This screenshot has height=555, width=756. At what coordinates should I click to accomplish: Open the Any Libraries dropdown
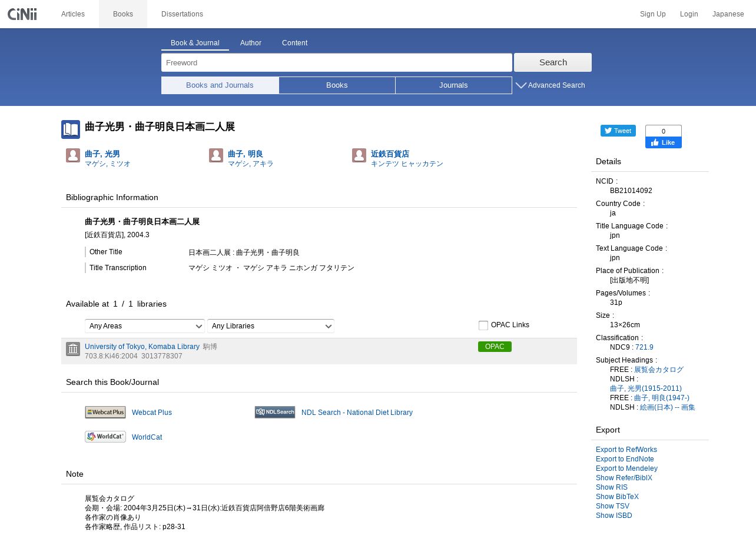(271, 326)
